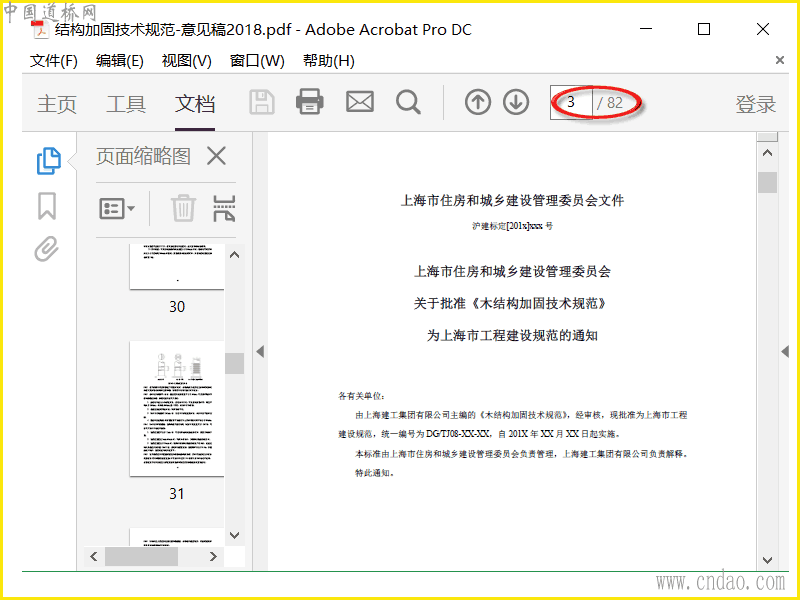The image size is (800, 600).
Task: Print the document with printer icon
Action: (x=310, y=102)
